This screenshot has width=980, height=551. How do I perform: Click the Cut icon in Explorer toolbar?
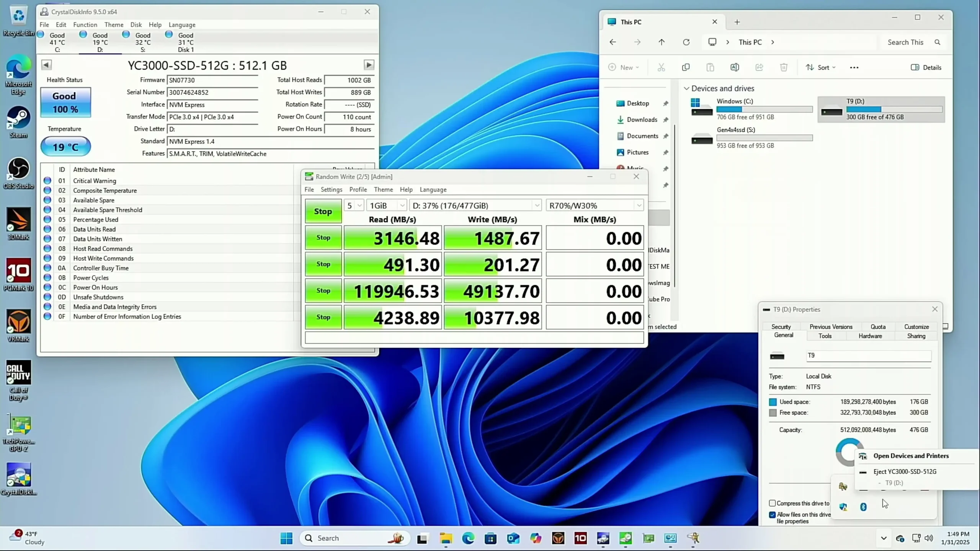[661, 67]
